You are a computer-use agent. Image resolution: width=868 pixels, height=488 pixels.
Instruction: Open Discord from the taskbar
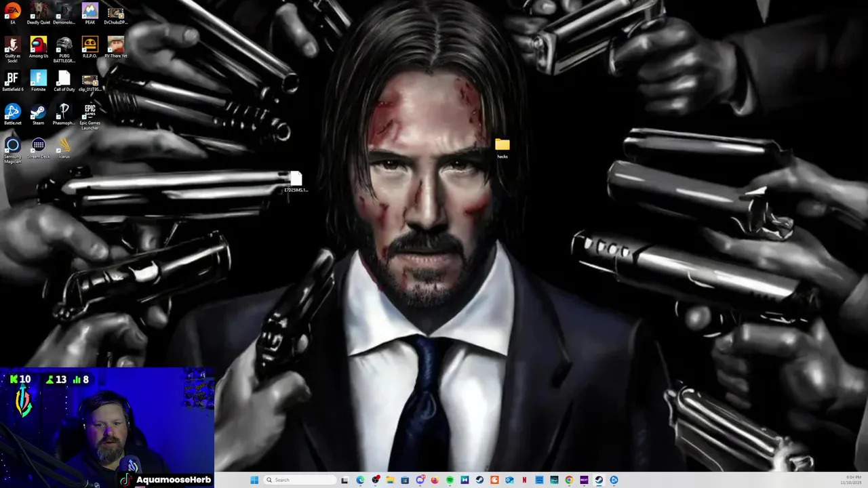(x=420, y=480)
